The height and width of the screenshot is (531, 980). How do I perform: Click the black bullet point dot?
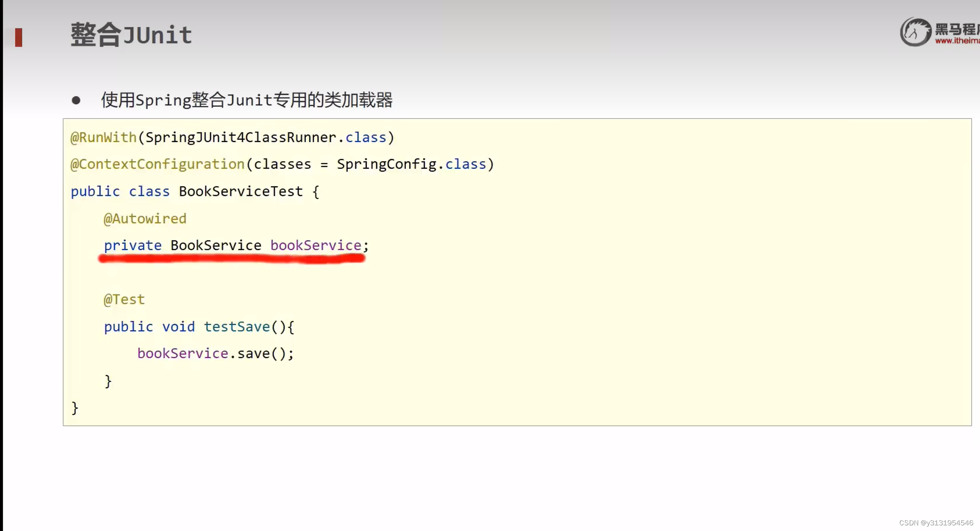(76, 100)
